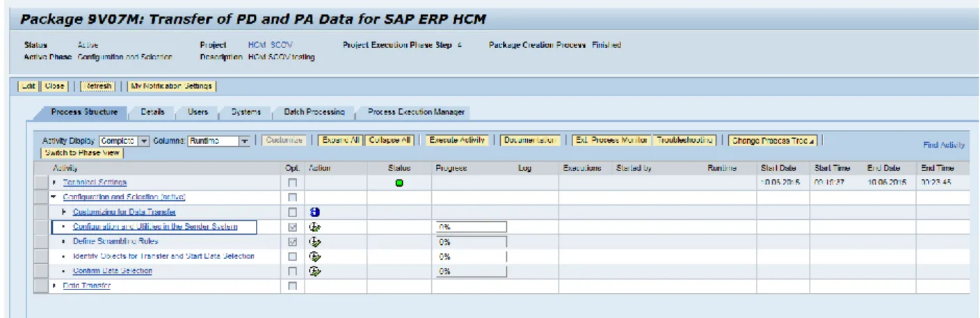Click the Switch to Phase View button

coord(83,152)
